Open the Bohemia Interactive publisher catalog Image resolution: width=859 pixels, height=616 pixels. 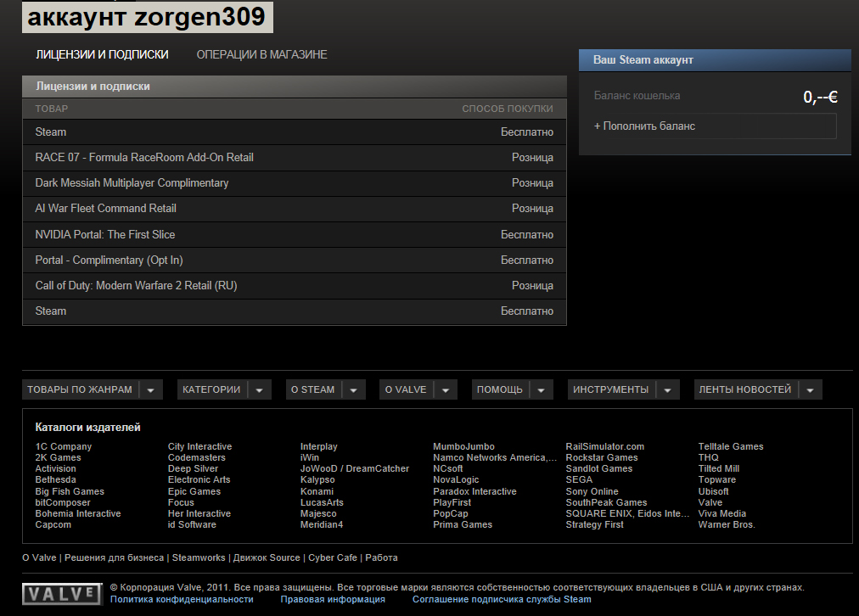point(78,513)
